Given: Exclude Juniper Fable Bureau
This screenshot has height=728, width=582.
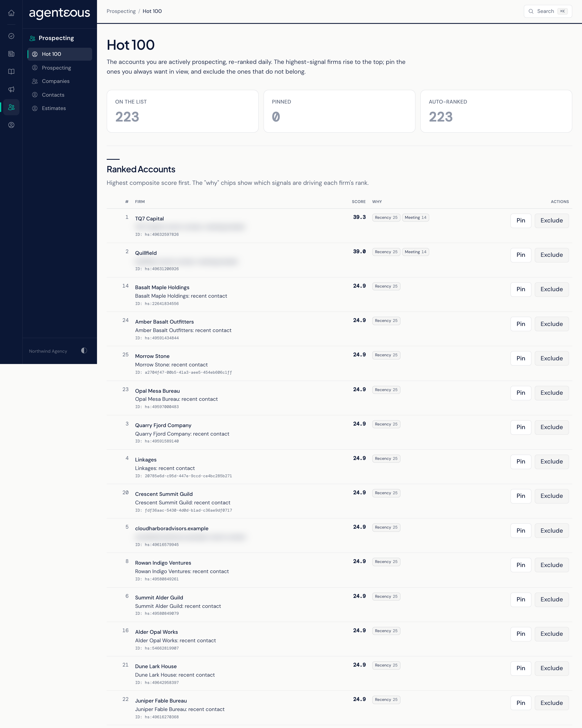Looking at the screenshot, I should [552, 703].
